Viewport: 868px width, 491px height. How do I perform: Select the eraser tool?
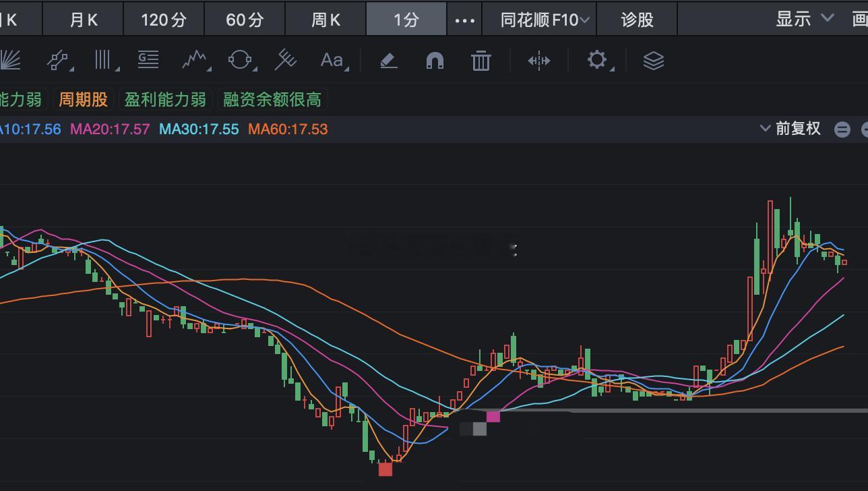[x=388, y=61]
